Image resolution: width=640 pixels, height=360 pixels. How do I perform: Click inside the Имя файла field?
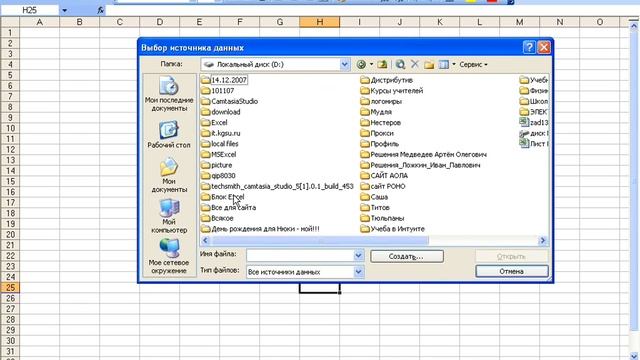click(x=300, y=256)
